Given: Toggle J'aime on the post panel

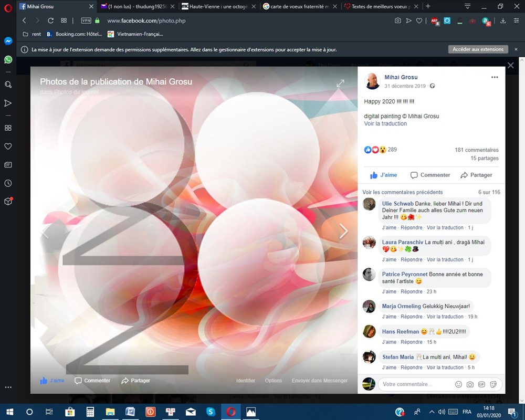Looking at the screenshot, I should (383, 175).
